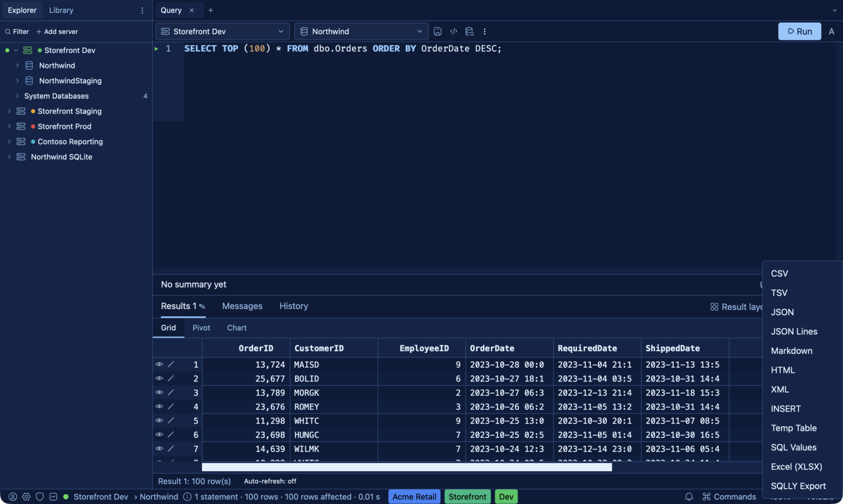
Task: Toggle the eye icon on row 2
Action: (159, 378)
